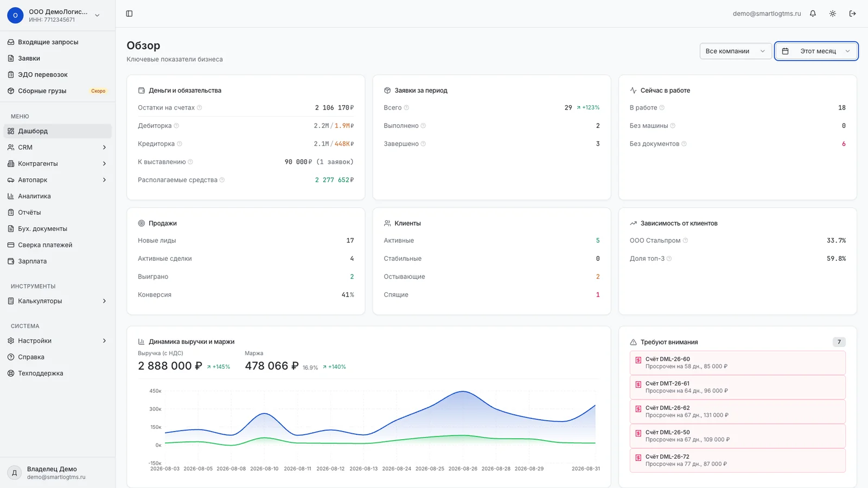This screenshot has height=488, width=868.
Task: Click the Маржа value 478 066 ₽
Action: pos(271,366)
